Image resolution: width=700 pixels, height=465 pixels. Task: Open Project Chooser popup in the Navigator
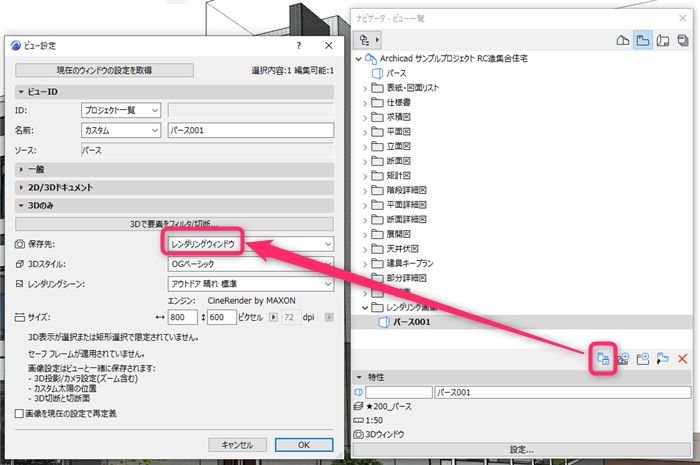(x=368, y=40)
